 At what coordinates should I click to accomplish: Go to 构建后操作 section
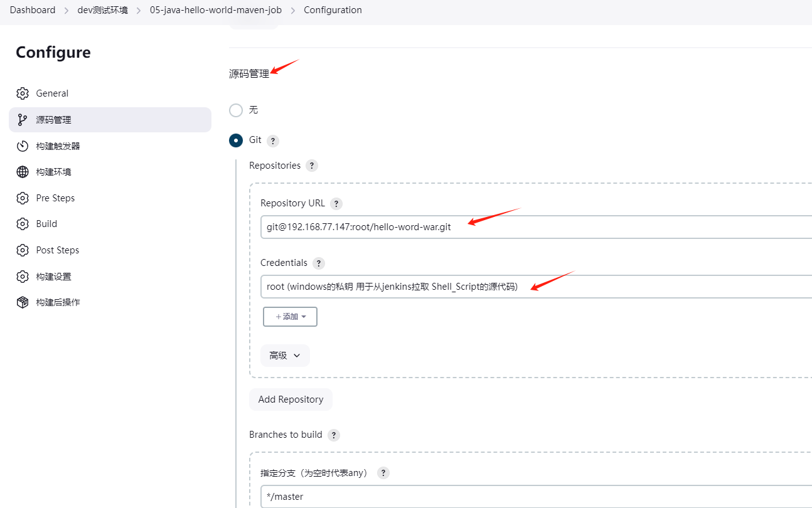[110, 302]
